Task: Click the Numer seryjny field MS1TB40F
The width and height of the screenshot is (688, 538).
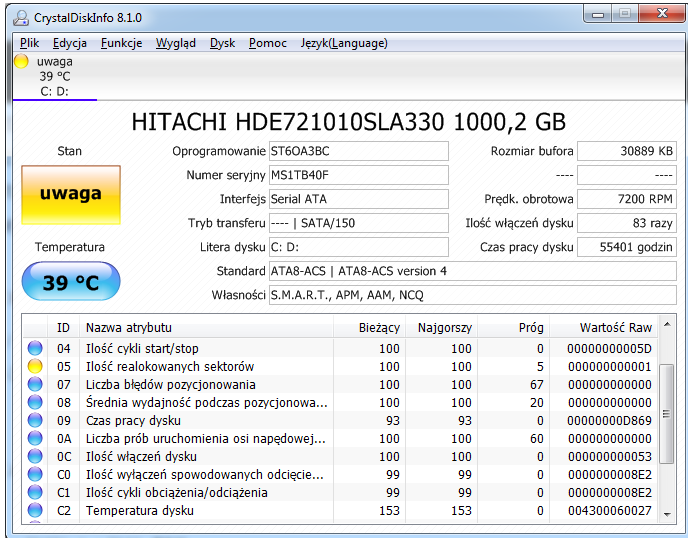Action: [358, 175]
